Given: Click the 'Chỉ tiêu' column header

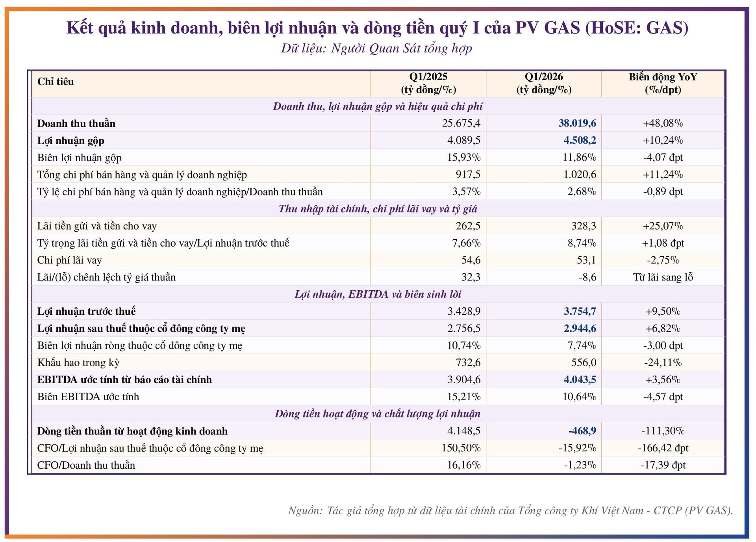Looking at the screenshot, I should (56, 82).
